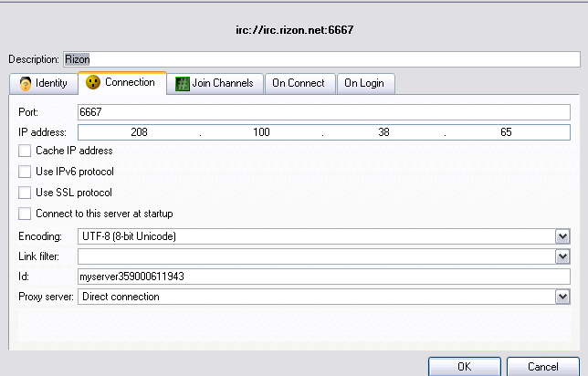
Task: Click the Connection tab yellow face icon
Action: pos(93,82)
